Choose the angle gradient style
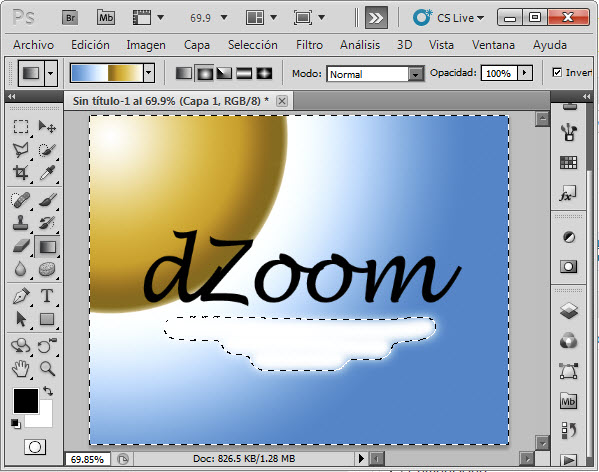 [x=224, y=73]
